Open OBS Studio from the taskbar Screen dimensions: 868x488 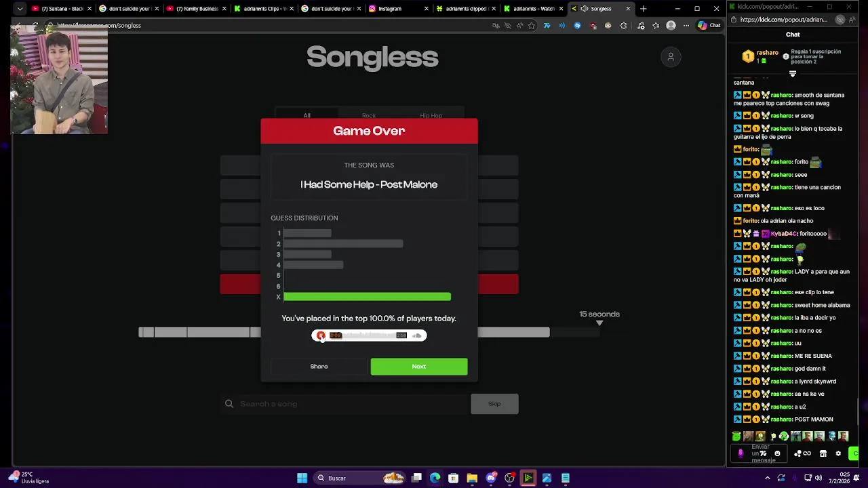click(509, 478)
